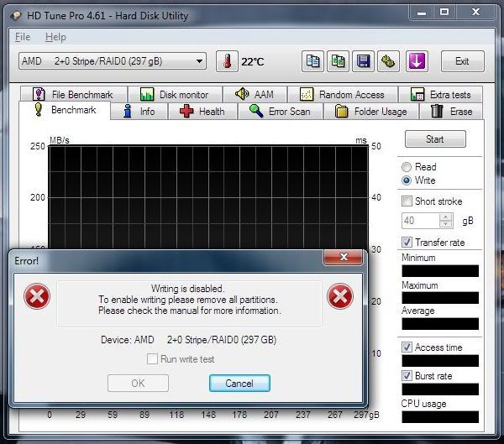Screen dimensions: 504x444
Task: Enable the Short stroke checkbox
Action: click(x=407, y=201)
